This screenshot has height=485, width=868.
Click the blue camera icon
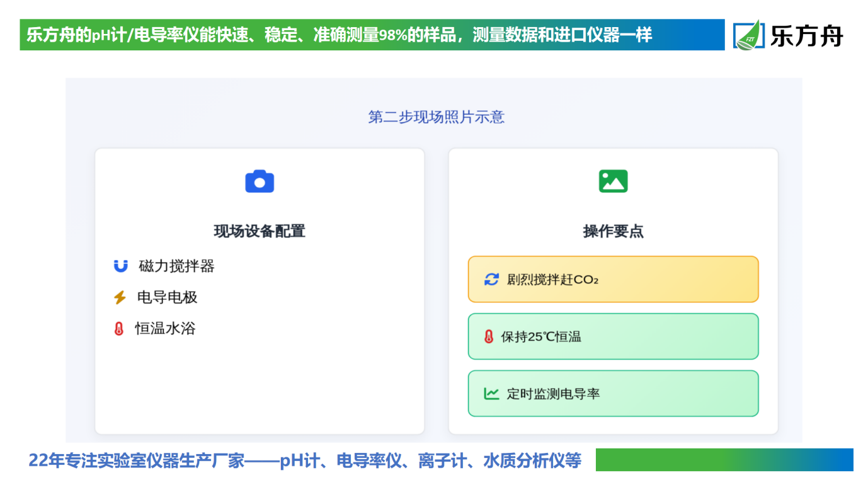(x=260, y=181)
